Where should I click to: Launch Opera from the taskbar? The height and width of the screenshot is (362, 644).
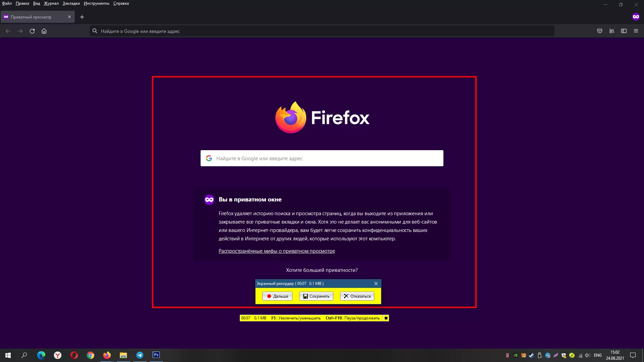pyautogui.click(x=74, y=355)
